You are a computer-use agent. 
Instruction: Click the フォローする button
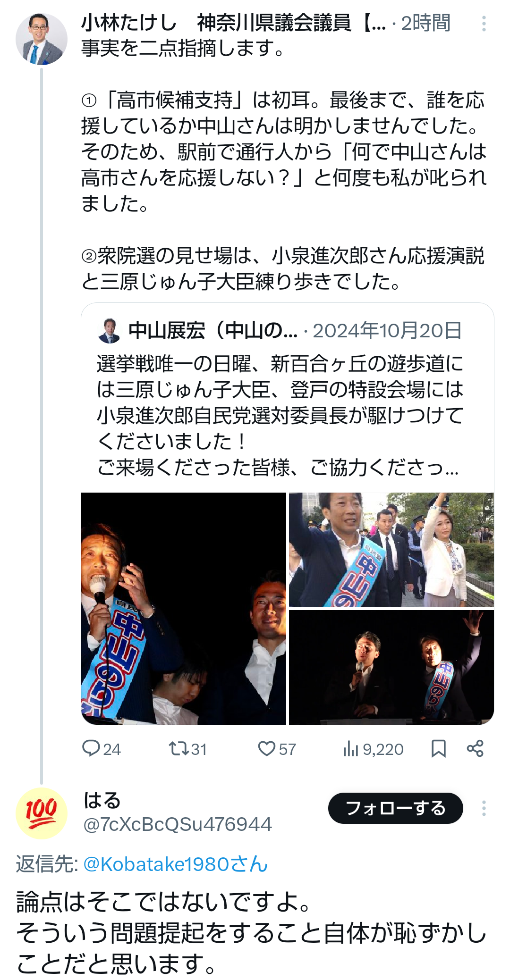point(396,808)
